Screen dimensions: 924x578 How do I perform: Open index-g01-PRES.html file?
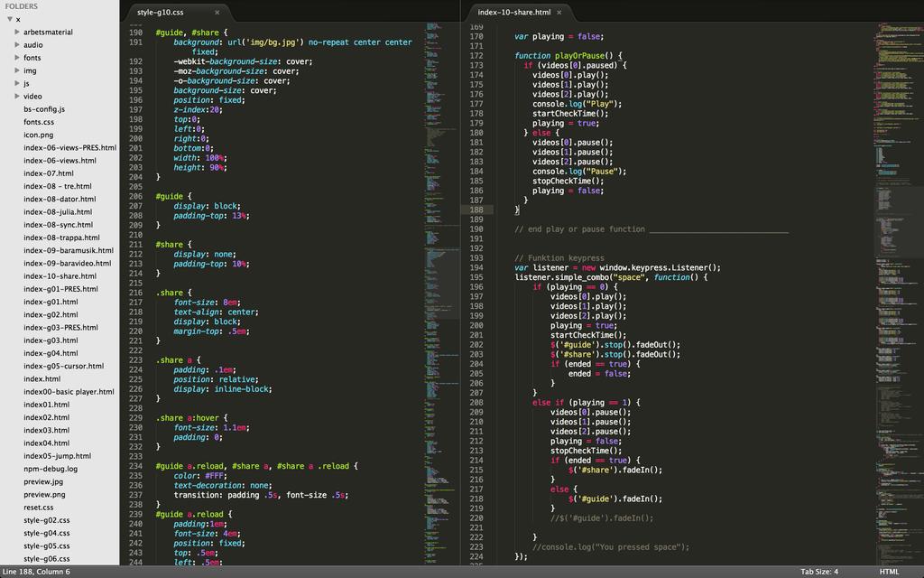(60, 289)
